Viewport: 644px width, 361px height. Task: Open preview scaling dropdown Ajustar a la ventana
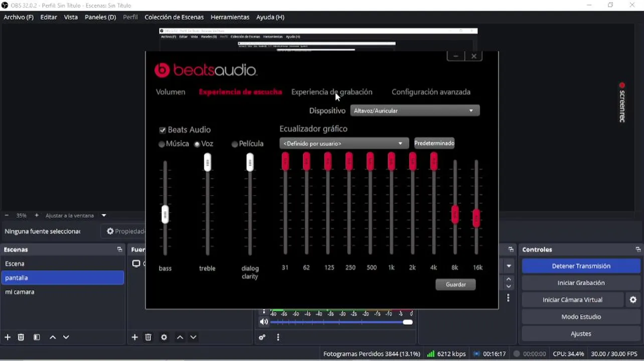coord(104,216)
